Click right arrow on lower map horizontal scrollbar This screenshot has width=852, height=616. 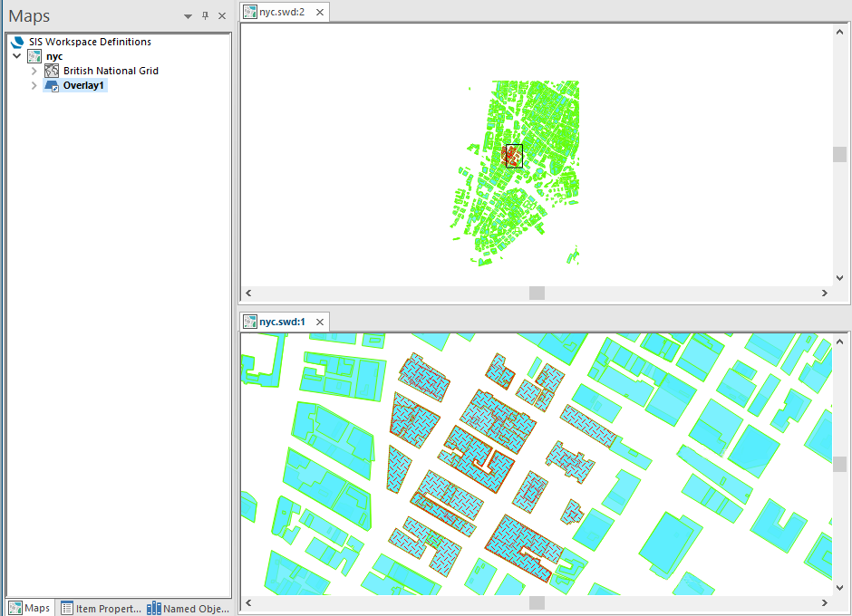(824, 602)
